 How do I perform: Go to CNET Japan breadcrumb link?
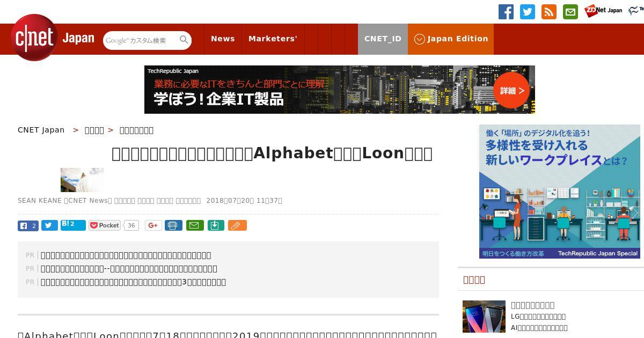click(x=41, y=130)
